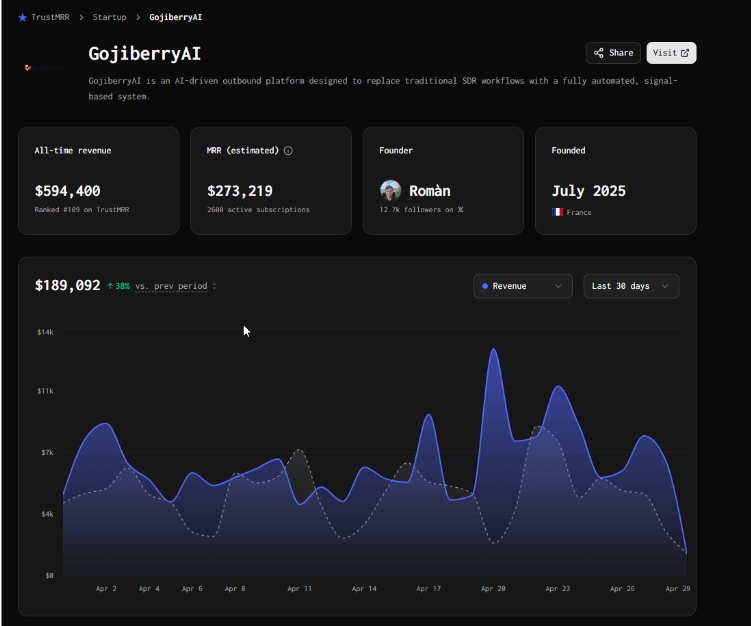Viewport: 751px width, 626px height.
Task: Click the GojiberryAI breadcrumb label
Action: [x=176, y=17]
